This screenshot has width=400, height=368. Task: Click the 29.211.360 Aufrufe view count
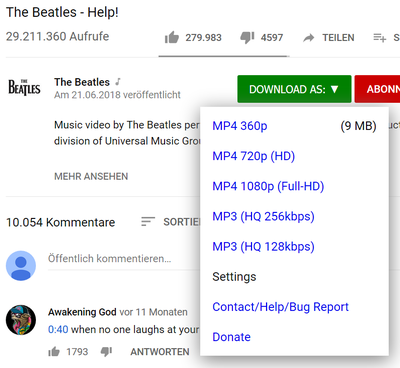57,36
